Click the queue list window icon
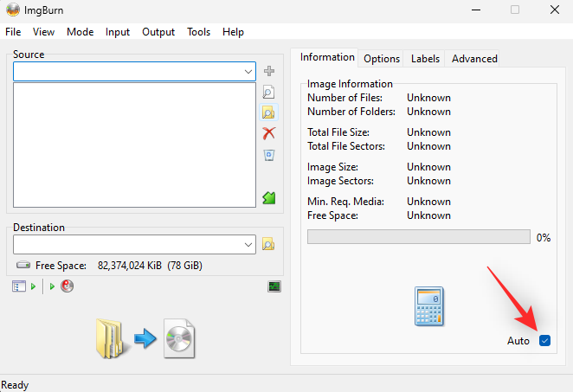Screen dimensions: 573x392 pos(19,286)
